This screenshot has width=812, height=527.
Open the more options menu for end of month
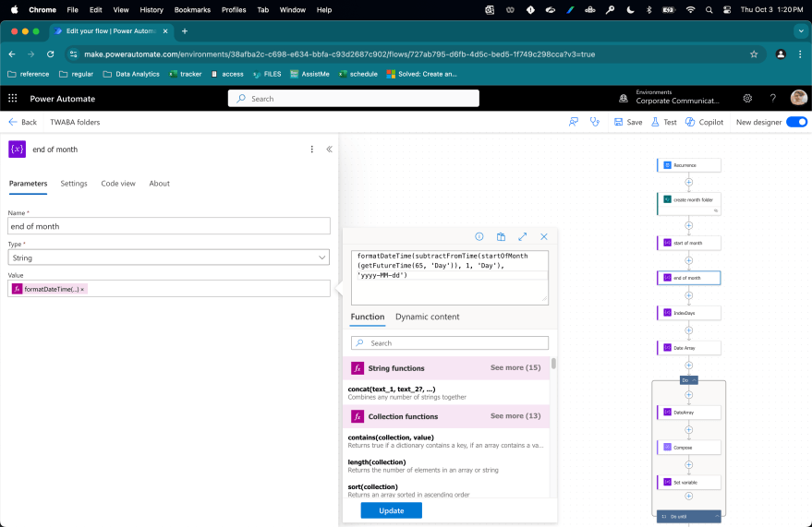click(311, 149)
